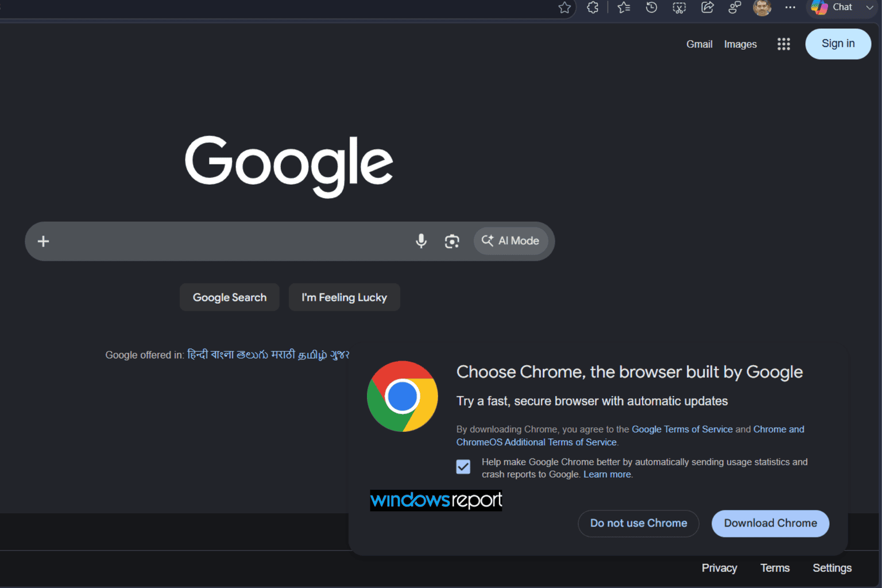Click the Share icon in the toolbar
This screenshot has height=588, width=882.
pyautogui.click(x=707, y=7)
